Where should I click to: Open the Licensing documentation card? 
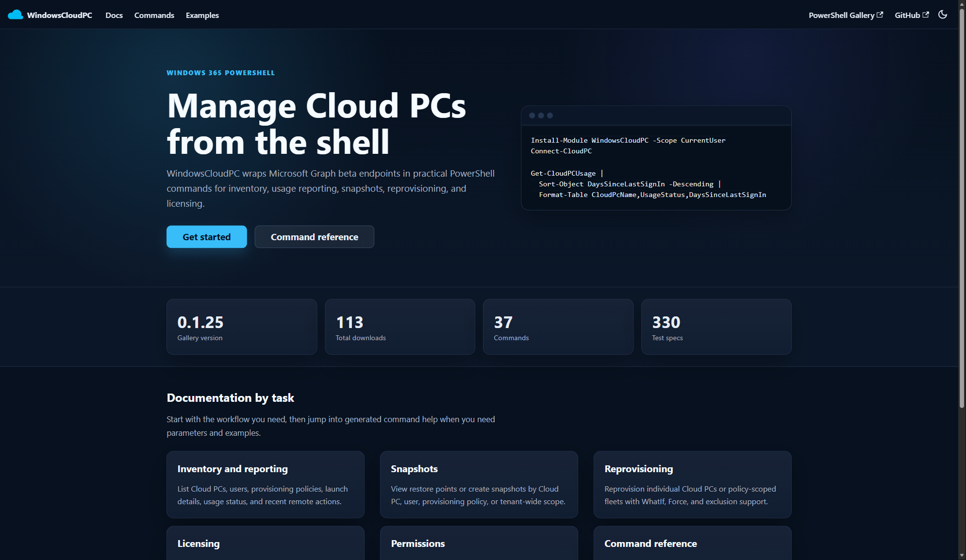pyautogui.click(x=266, y=543)
